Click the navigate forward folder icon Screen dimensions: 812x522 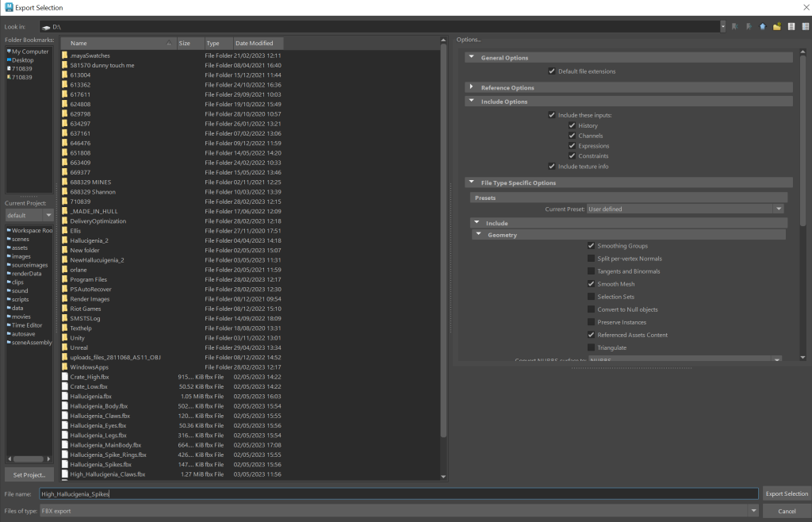point(749,26)
